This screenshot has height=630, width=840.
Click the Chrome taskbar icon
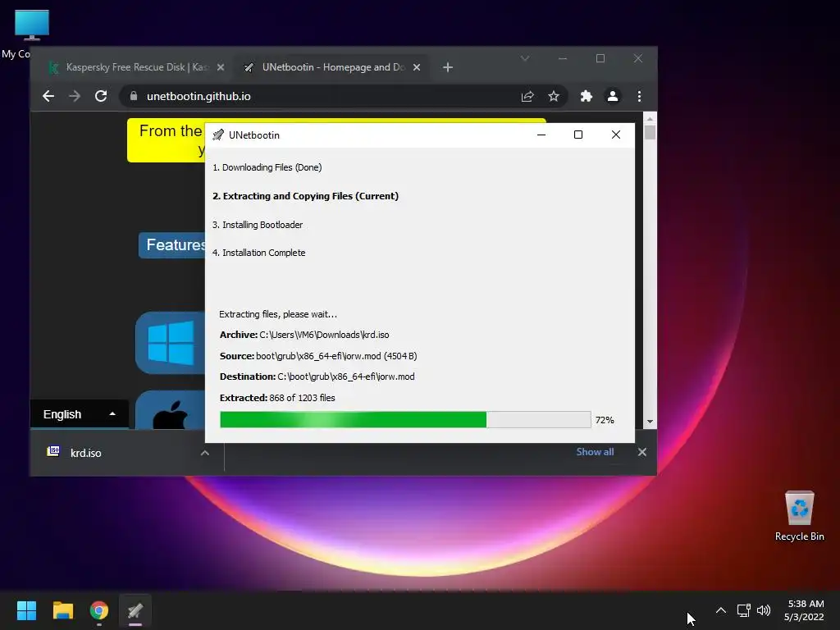[99, 610]
